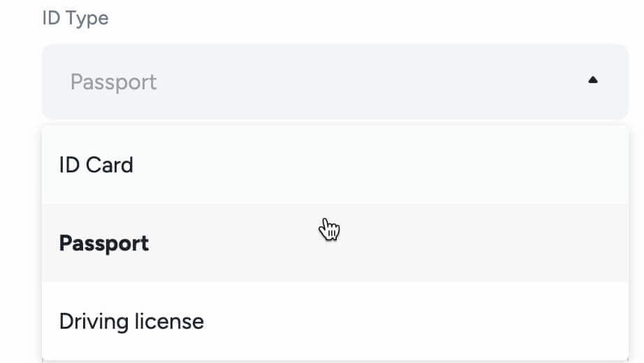Select the last option, Driving license
Image resolution: width=644 pixels, height=363 pixels.
click(x=335, y=321)
